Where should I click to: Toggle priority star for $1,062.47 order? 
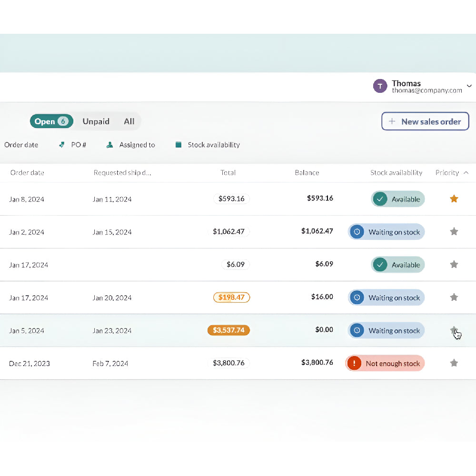454,232
